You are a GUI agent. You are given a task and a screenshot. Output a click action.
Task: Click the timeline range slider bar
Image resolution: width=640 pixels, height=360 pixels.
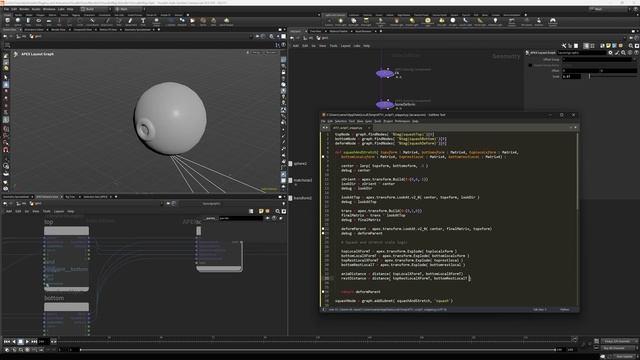[x=318, y=350]
